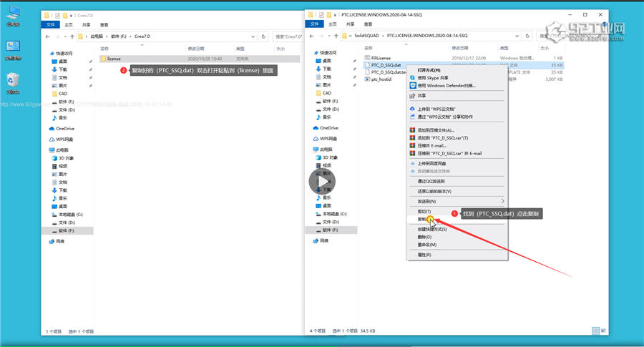Select 本地磁盘 (C:) in PTC.LICENSE sidebar
The image size is (644, 347).
pyautogui.click(x=331, y=214)
